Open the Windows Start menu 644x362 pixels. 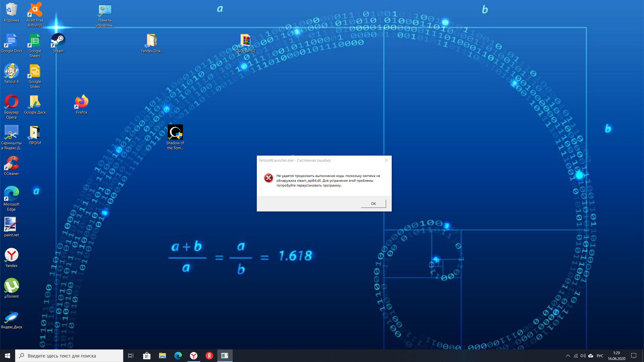click(x=7, y=356)
